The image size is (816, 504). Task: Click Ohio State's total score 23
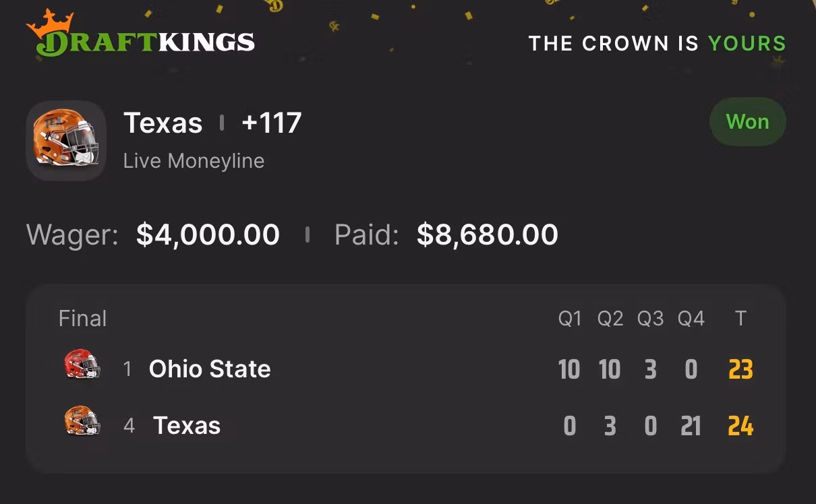point(740,369)
